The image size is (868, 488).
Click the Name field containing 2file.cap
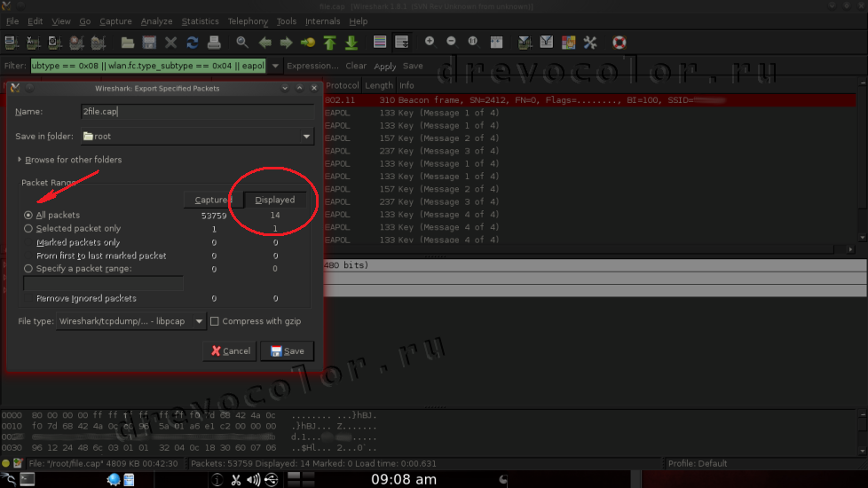tap(198, 111)
